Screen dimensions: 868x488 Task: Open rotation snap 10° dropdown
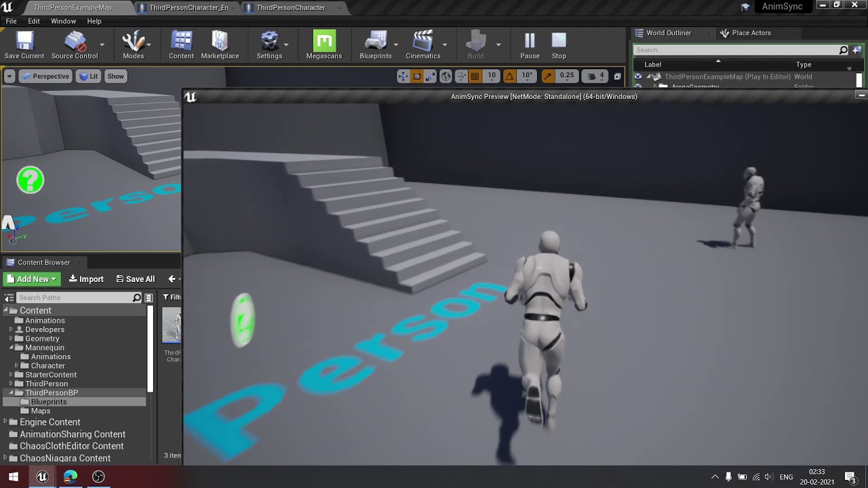point(527,76)
